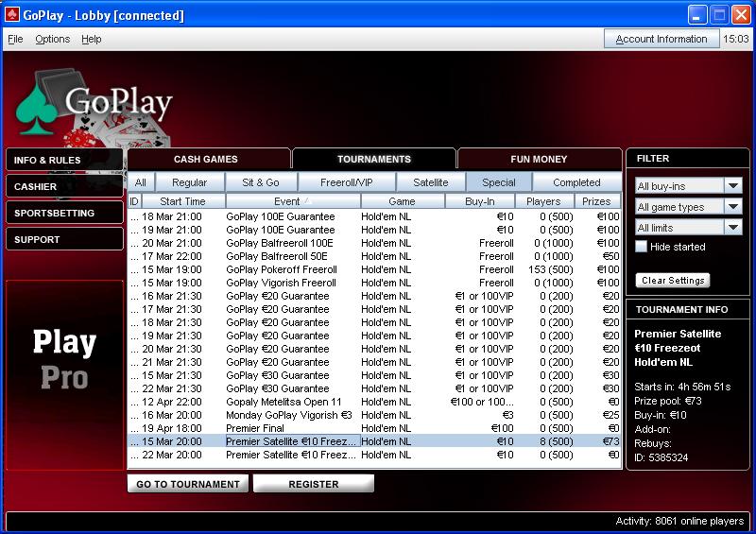Image resolution: width=756 pixels, height=534 pixels.
Task: Select the Special sub-tab
Action: (499, 182)
